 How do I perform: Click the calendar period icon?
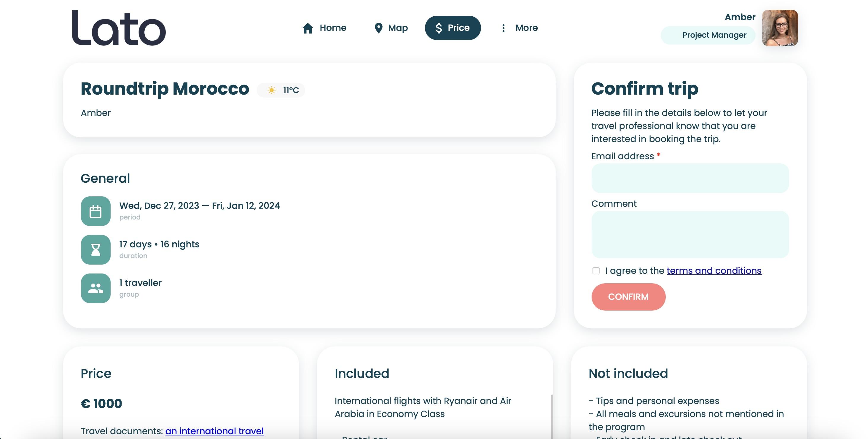pyautogui.click(x=96, y=211)
